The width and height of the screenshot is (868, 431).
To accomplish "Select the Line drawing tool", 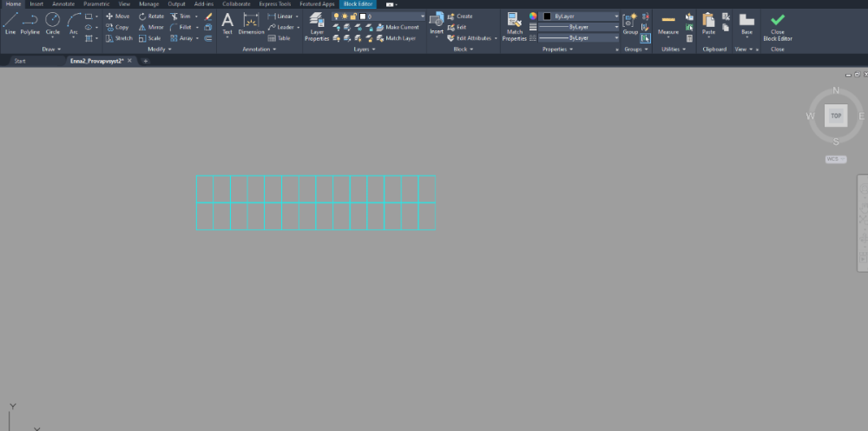I will coord(10,23).
